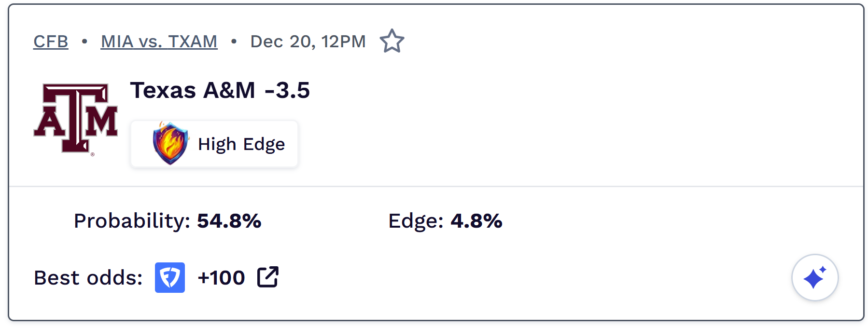This screenshot has width=868, height=328.
Task: Click the 54.8% probability value
Action: coord(229,221)
